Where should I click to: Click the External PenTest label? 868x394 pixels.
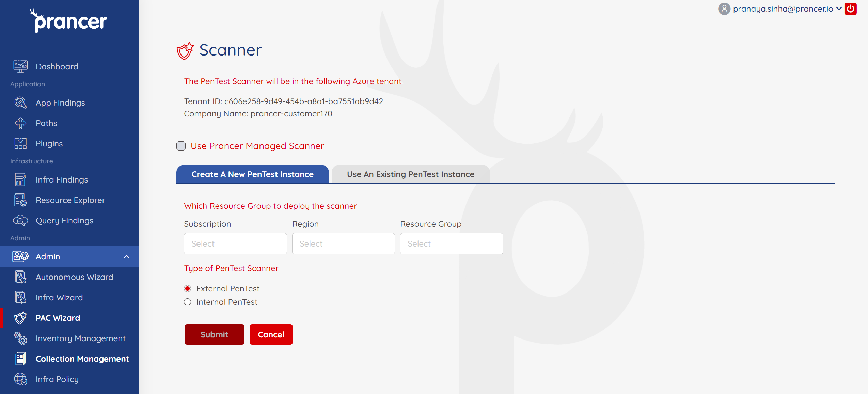coord(228,289)
